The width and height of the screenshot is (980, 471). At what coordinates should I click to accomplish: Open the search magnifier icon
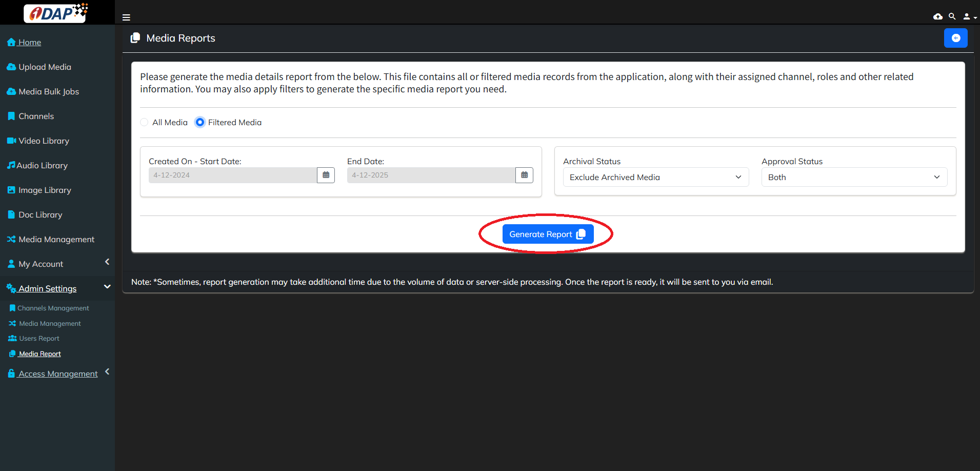coord(952,16)
